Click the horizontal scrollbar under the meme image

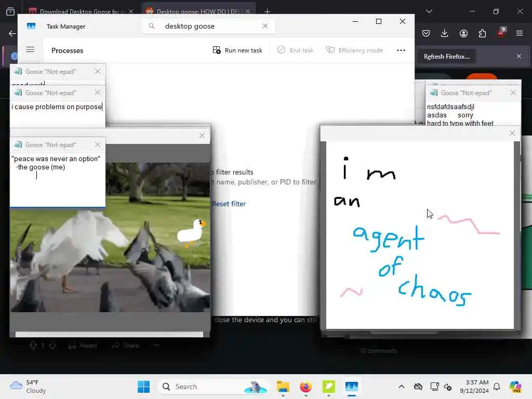pos(109,335)
